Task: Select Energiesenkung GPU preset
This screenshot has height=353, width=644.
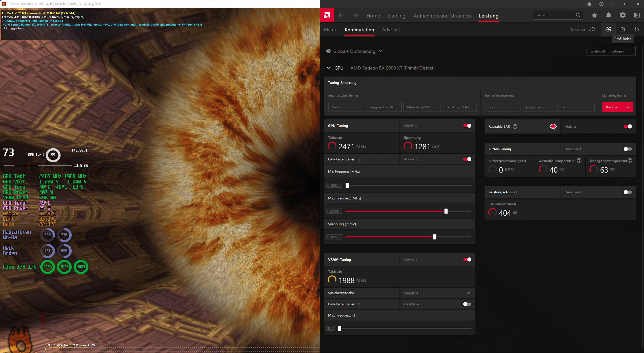Action: coord(384,107)
